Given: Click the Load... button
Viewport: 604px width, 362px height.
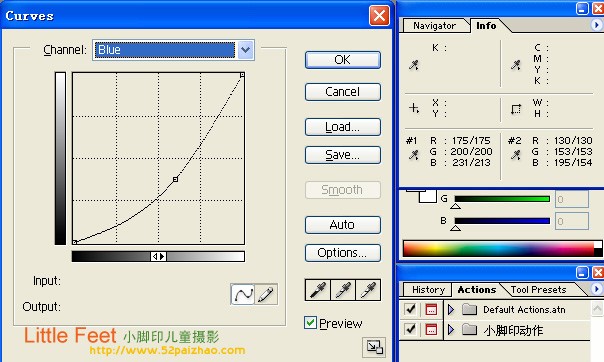Looking at the screenshot, I should pos(343,127).
